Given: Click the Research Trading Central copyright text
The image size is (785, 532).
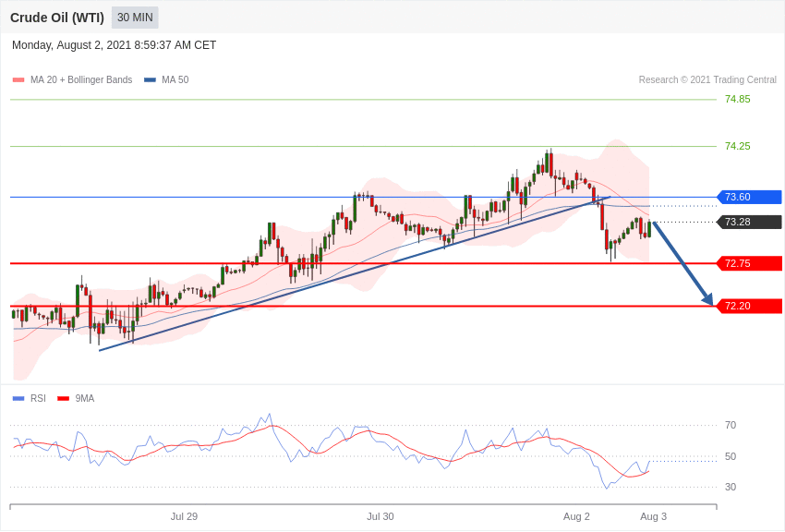Looking at the screenshot, I should coord(707,80).
